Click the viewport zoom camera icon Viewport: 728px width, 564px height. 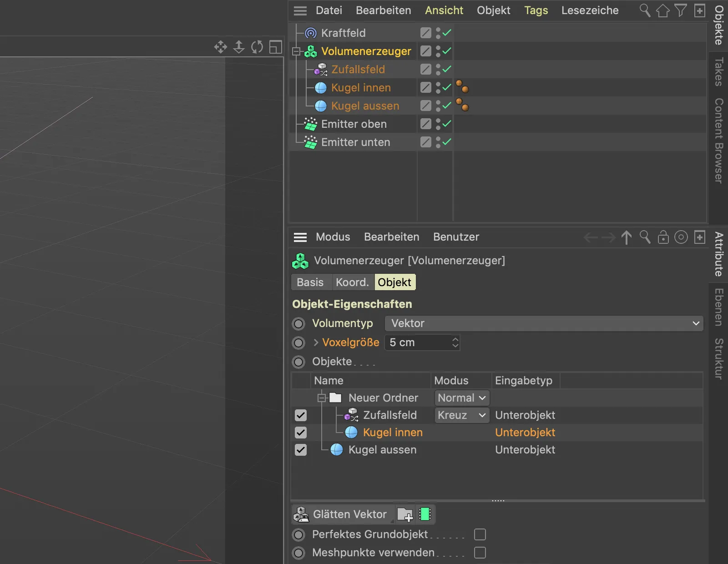pos(239,47)
